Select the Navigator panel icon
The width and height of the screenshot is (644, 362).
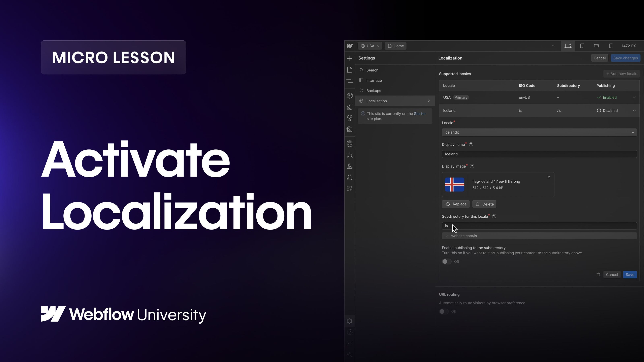tap(350, 81)
